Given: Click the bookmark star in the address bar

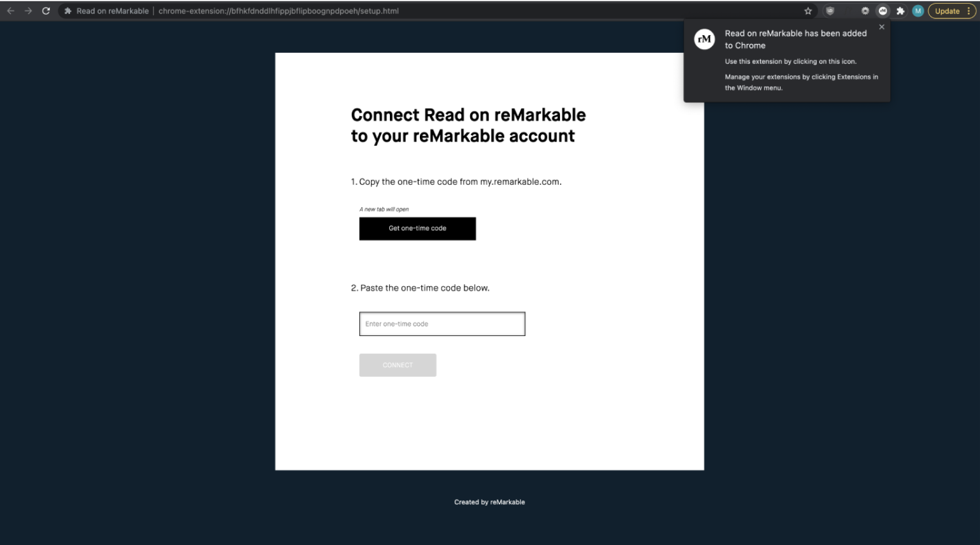Looking at the screenshot, I should (x=808, y=11).
